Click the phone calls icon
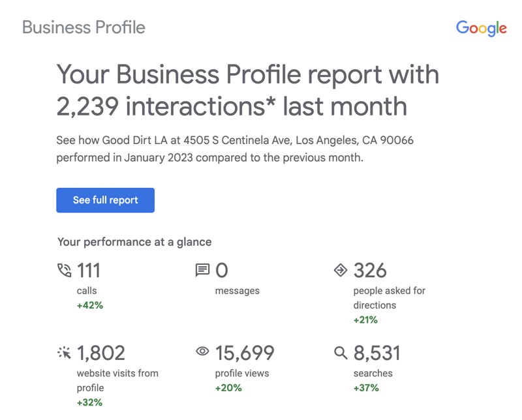Viewport: 522px width, 420px height. pos(64,270)
